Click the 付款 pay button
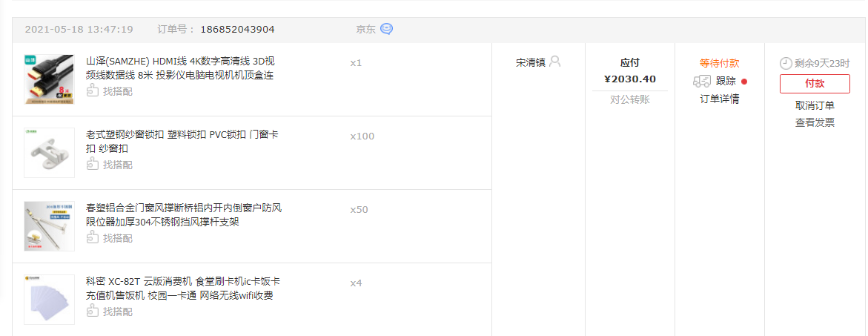The height and width of the screenshot is (336, 868). click(x=815, y=84)
